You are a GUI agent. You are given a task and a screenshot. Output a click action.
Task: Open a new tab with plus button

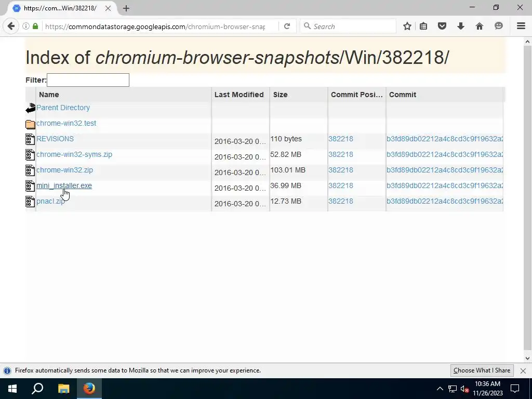pos(126,8)
